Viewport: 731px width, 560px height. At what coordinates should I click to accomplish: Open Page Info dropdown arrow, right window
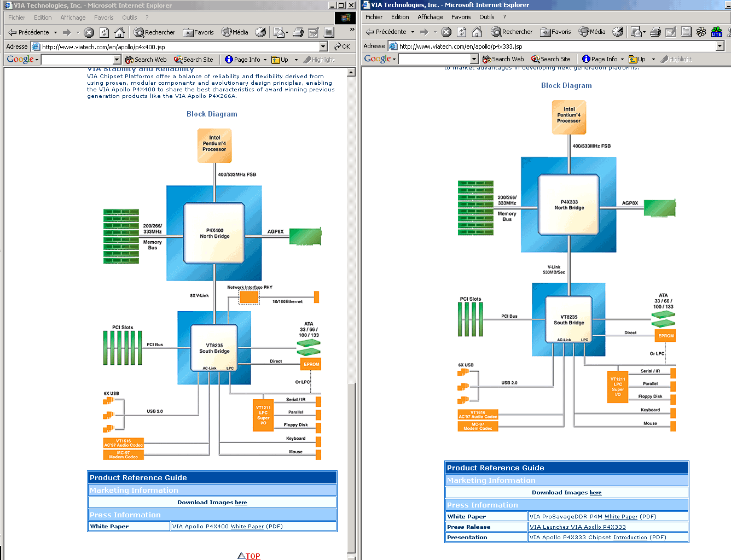[623, 59]
